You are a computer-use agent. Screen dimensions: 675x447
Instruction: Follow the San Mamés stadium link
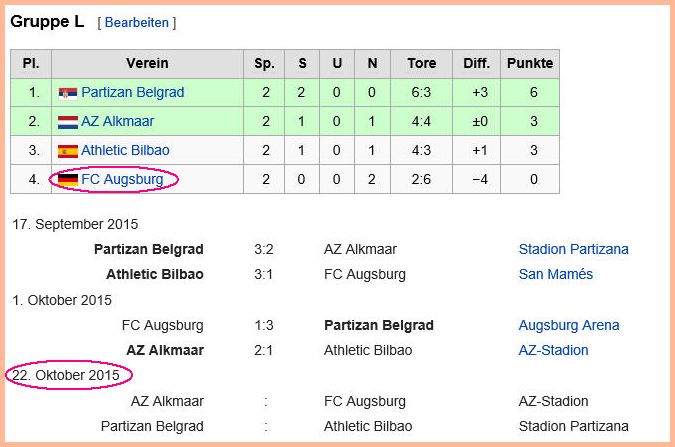tap(555, 274)
